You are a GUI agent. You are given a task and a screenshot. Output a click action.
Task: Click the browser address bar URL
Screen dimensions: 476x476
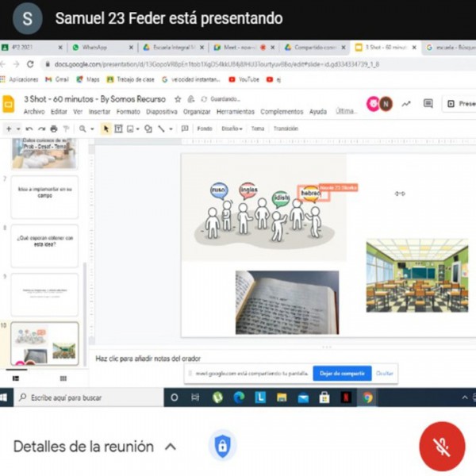coord(217,64)
